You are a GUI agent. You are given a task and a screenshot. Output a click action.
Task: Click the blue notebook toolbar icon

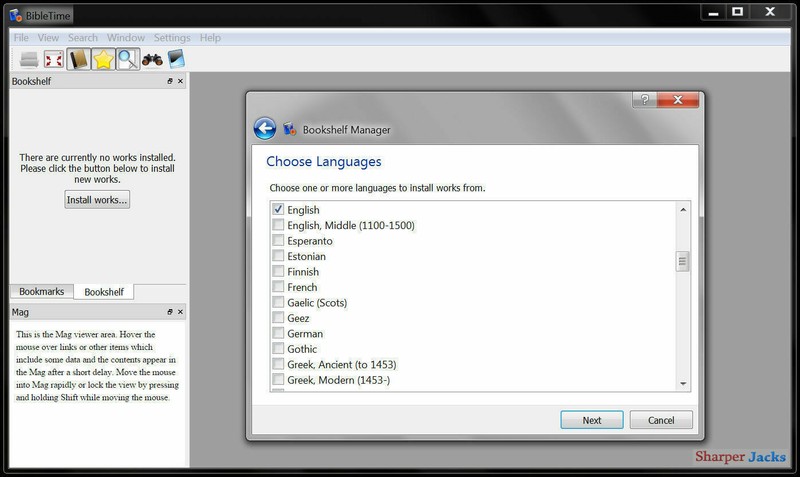point(176,59)
